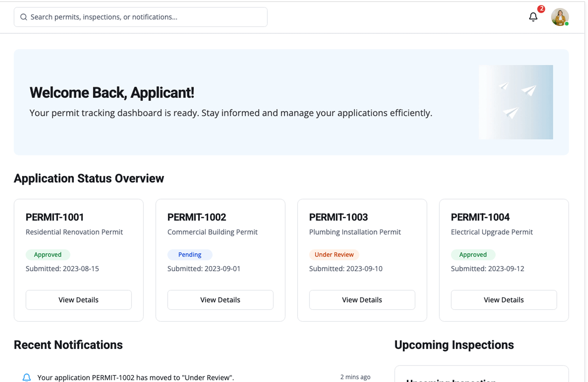Viewport: 588px width, 382px height.
Task: Click the Under Review status badge
Action: pos(334,254)
